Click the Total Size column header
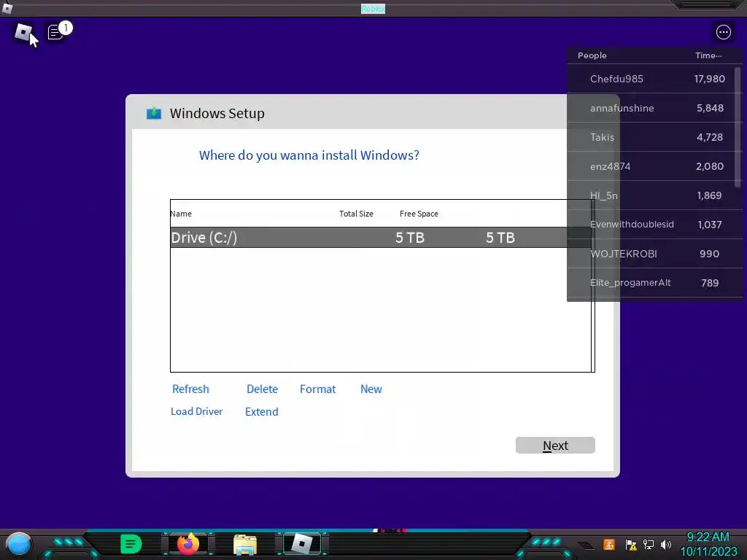The image size is (747, 560). pos(356,214)
